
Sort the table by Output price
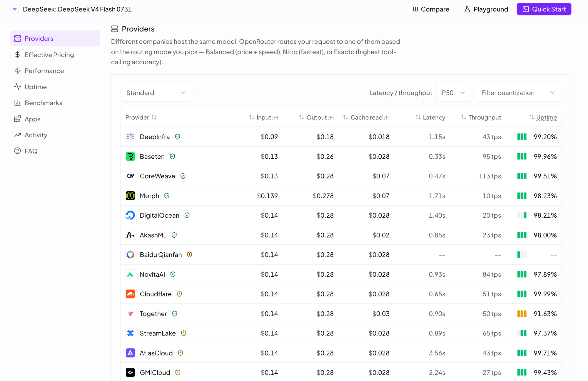coord(316,118)
